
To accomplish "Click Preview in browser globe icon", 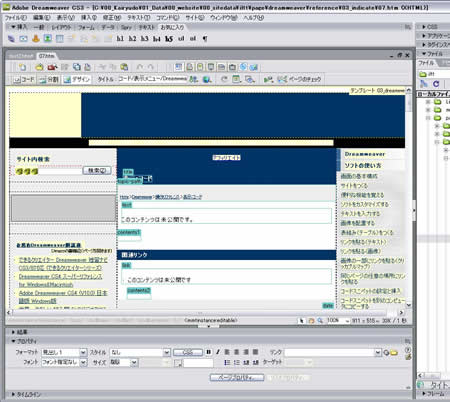I will coord(207,79).
